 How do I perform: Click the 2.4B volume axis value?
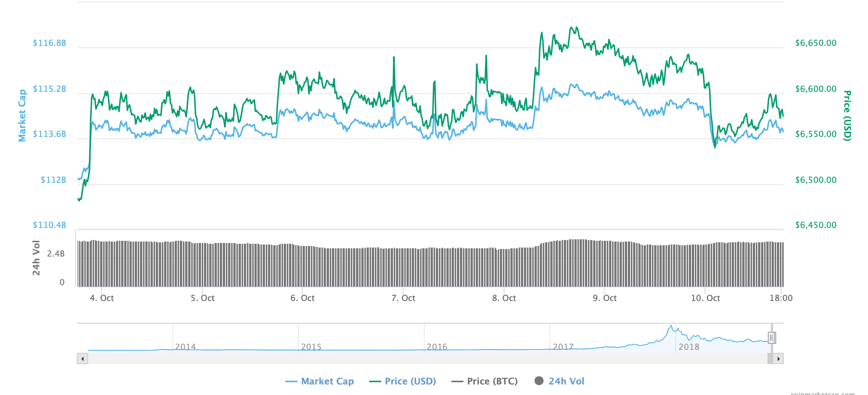tap(56, 254)
